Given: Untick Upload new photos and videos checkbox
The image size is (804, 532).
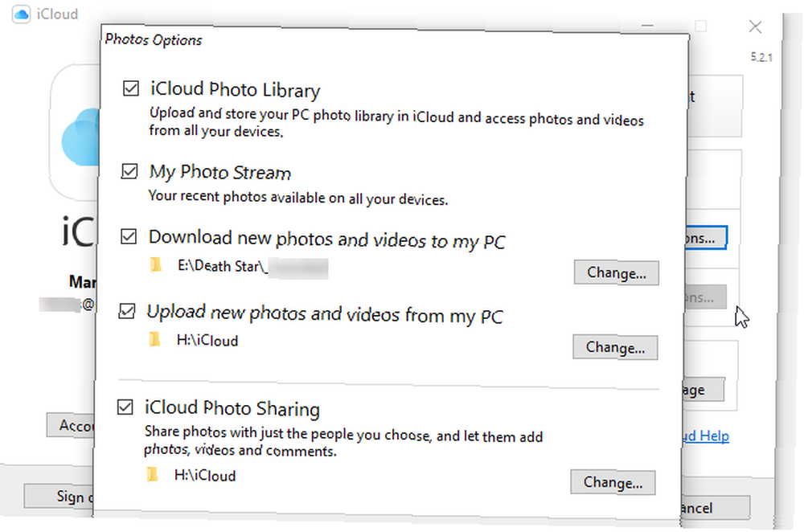Looking at the screenshot, I should 127,311.
